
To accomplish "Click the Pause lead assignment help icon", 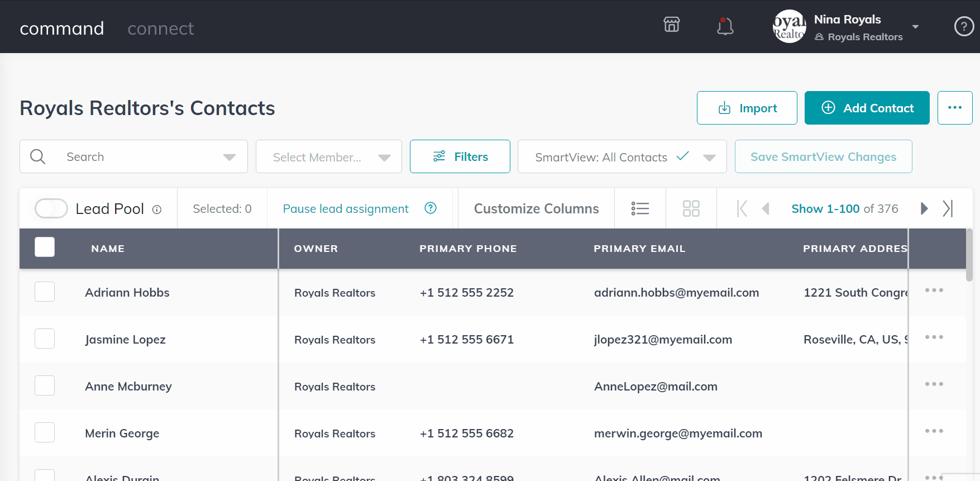I will click(x=431, y=208).
